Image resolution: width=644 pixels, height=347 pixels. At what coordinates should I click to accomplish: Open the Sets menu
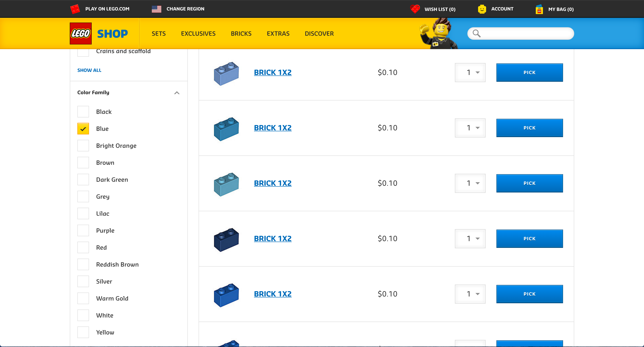coord(159,33)
